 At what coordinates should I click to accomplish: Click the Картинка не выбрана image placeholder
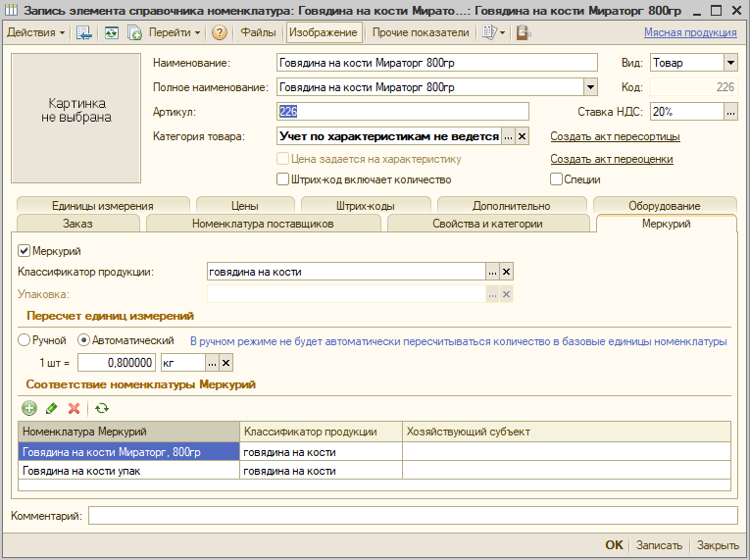click(76, 119)
